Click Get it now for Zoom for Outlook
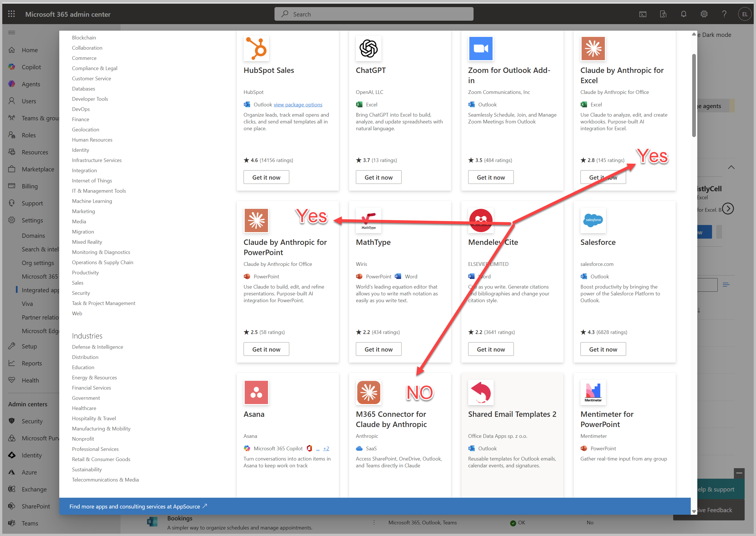 pos(491,177)
